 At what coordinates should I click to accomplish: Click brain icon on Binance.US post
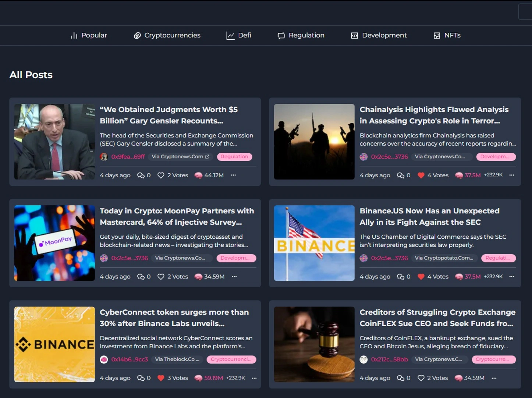coord(459,277)
